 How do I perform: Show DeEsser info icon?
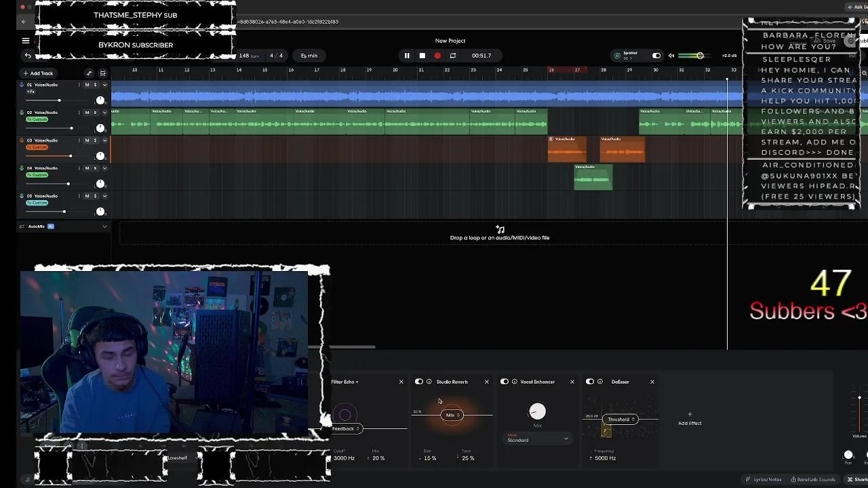pos(600,382)
